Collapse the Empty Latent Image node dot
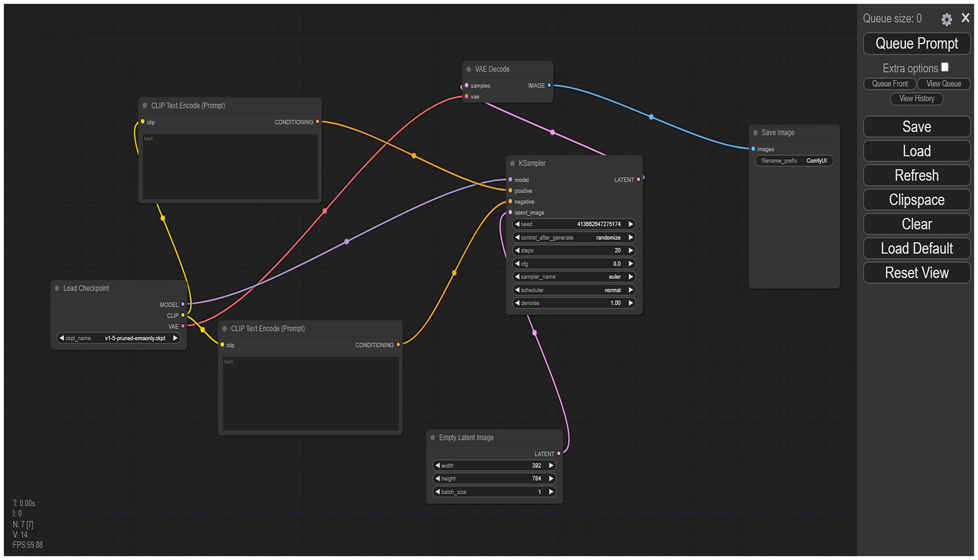This screenshot has width=978, height=560. pos(433,437)
